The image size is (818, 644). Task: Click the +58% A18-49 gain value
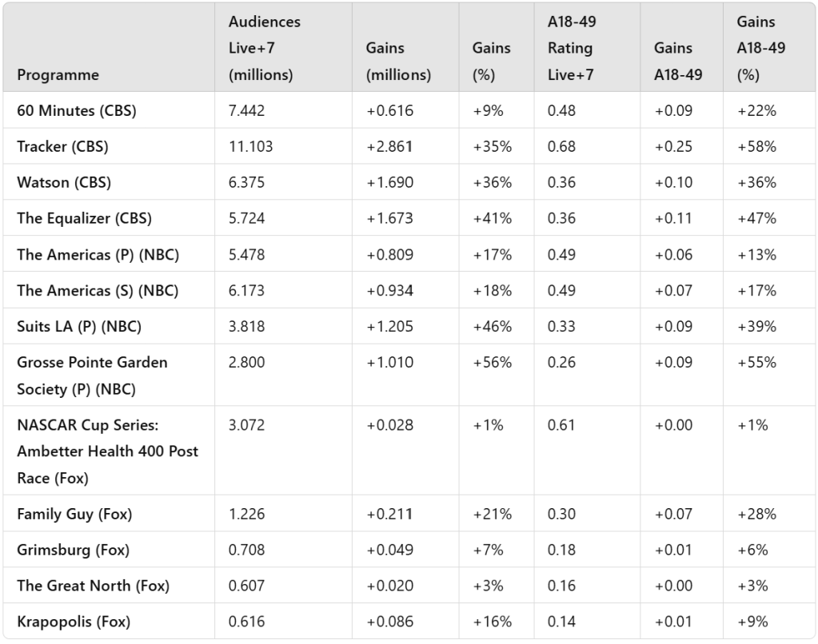coord(756,147)
